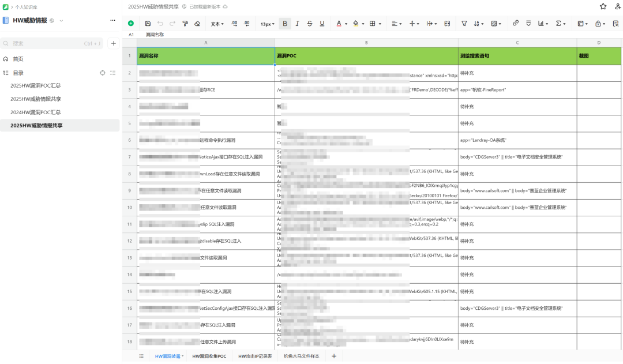Click cell with app="Landray-OA系统"
623x364 pixels.
tap(517, 140)
